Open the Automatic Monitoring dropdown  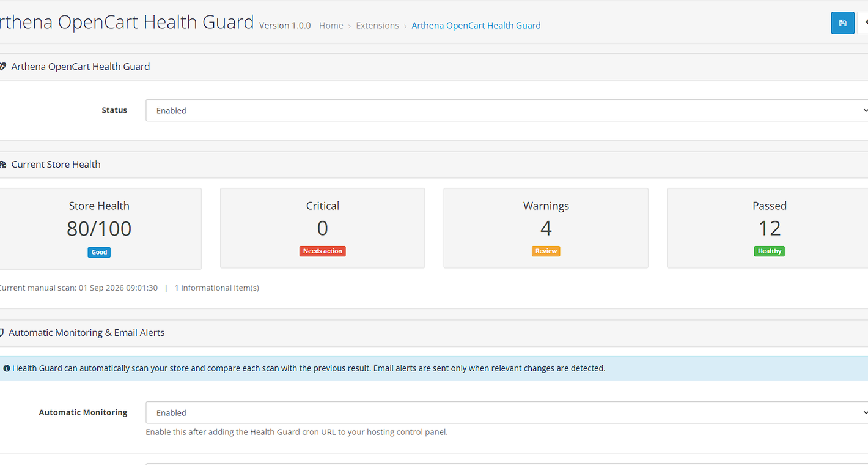tap(507, 412)
